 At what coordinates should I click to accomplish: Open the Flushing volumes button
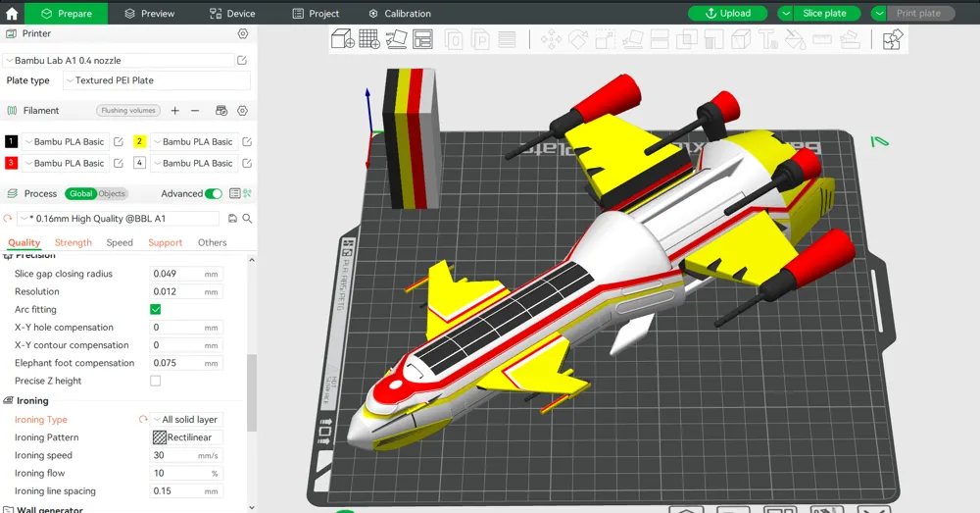click(127, 111)
